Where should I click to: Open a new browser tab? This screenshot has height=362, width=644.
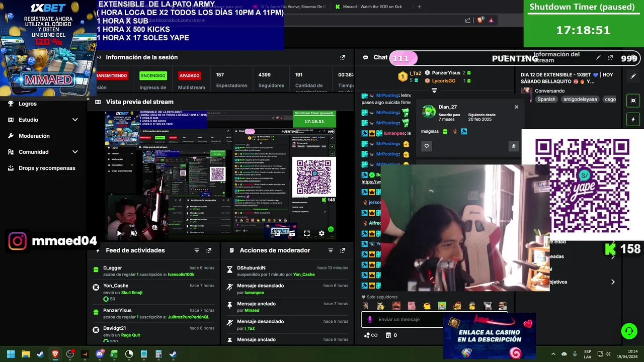tap(419, 7)
